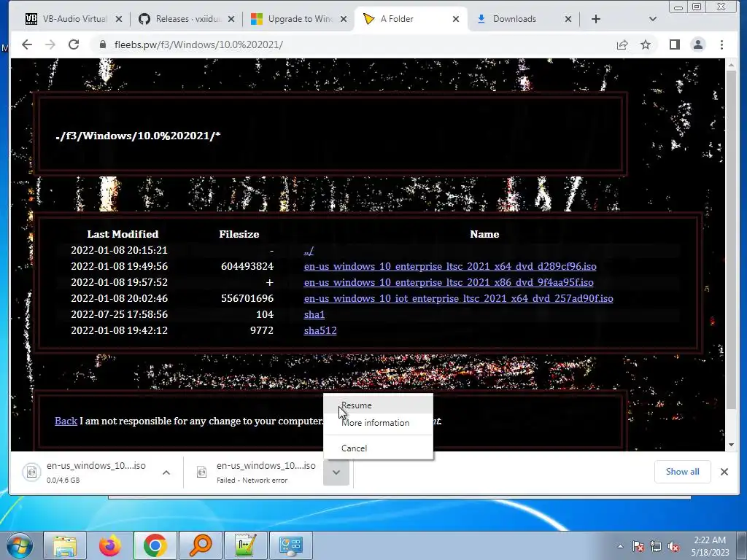Image resolution: width=747 pixels, height=560 pixels.
Task: Open the Action Center flag icon
Action: click(x=638, y=546)
